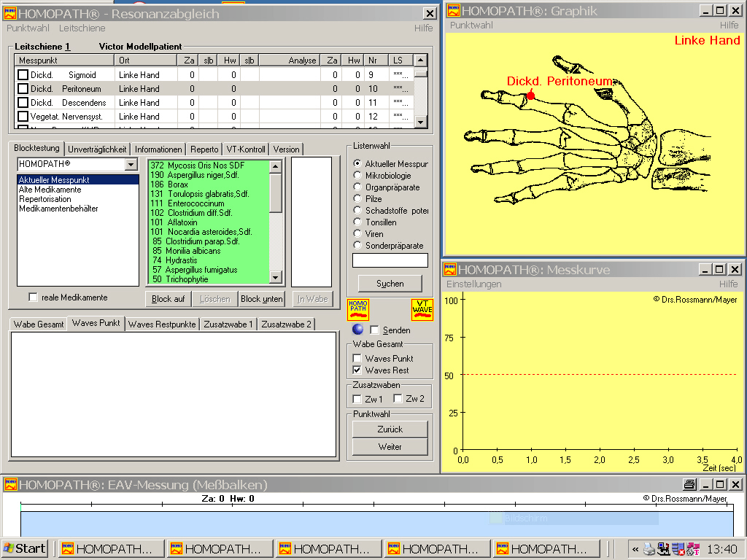Click the Suchen button
This screenshot has height=560, width=747.
coord(390,284)
